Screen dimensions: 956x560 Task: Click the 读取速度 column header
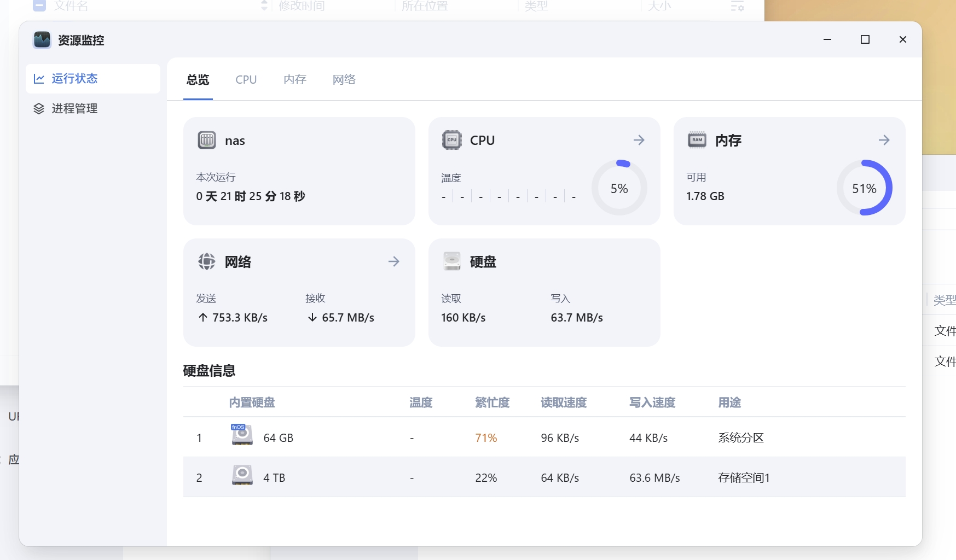click(x=564, y=402)
